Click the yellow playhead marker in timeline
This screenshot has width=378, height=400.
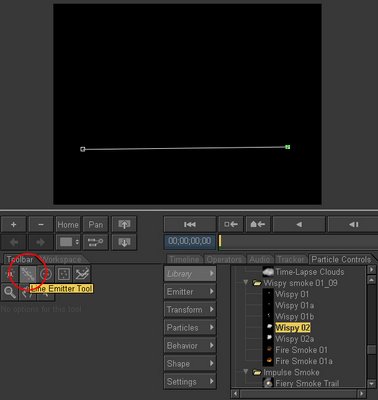pyautogui.click(x=220, y=241)
